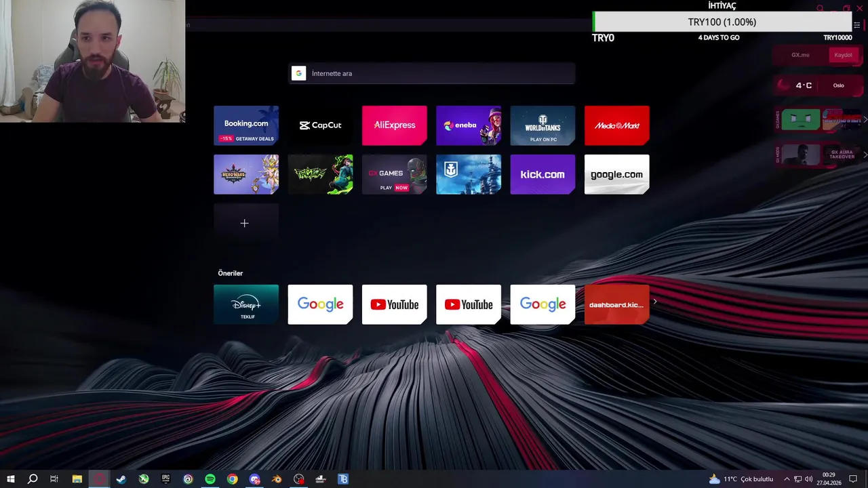
Task: Open the first Google suggestion tile
Action: (x=320, y=304)
